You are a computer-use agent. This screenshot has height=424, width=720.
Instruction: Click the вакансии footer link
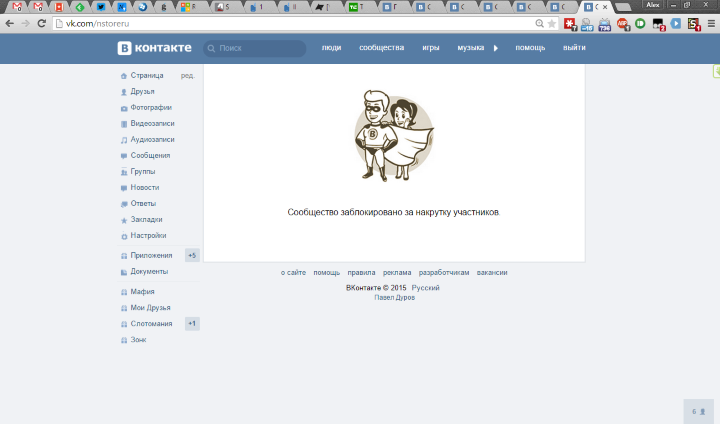(x=492, y=273)
